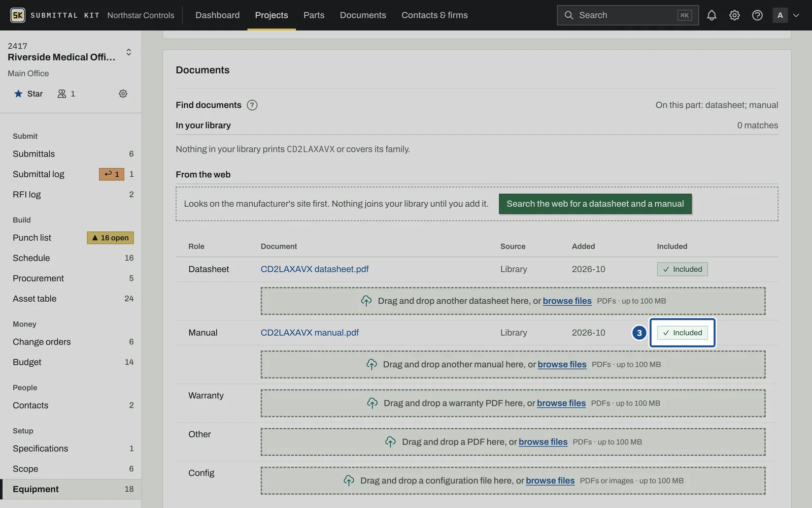Open project settings gear in sidebar

(x=123, y=93)
